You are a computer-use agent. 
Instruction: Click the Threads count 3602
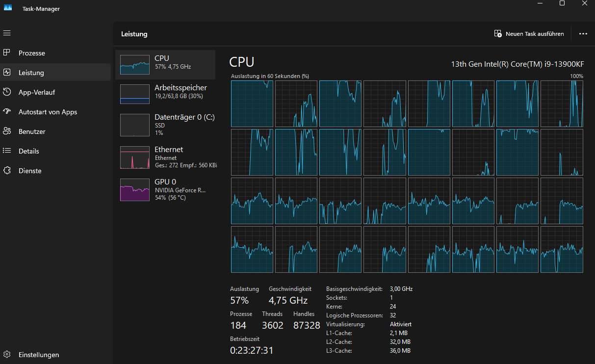273,325
